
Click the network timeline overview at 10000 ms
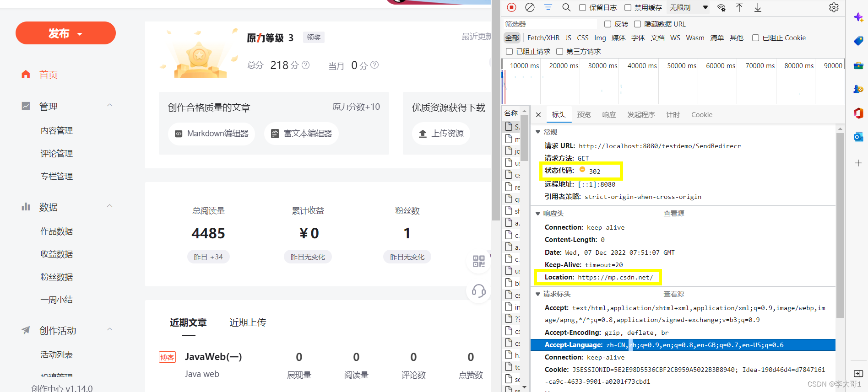[524, 65]
